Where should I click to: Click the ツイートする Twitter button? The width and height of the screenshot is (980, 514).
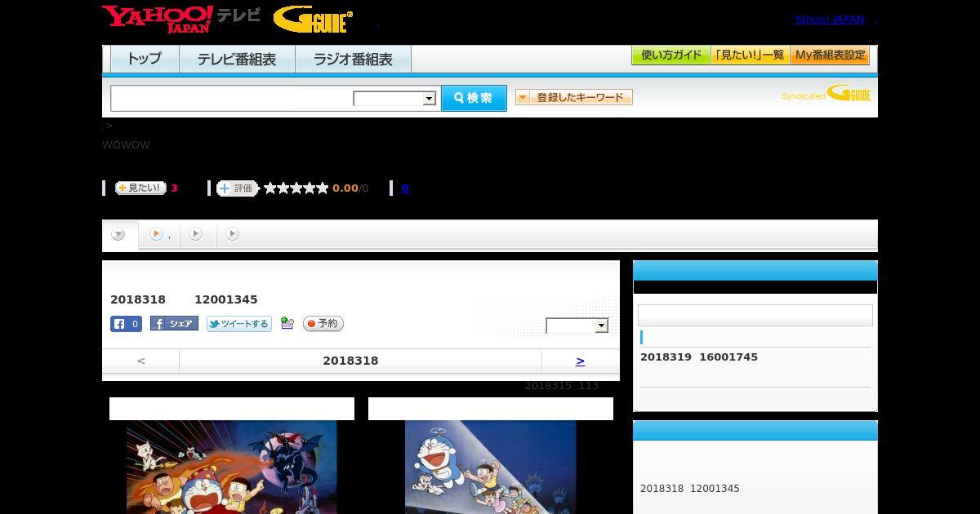coord(238,324)
